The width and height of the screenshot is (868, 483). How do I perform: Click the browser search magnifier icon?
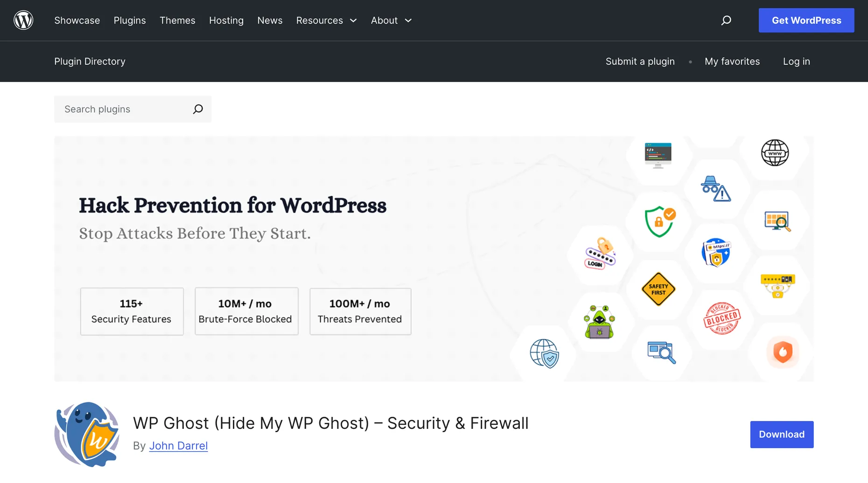click(661, 352)
